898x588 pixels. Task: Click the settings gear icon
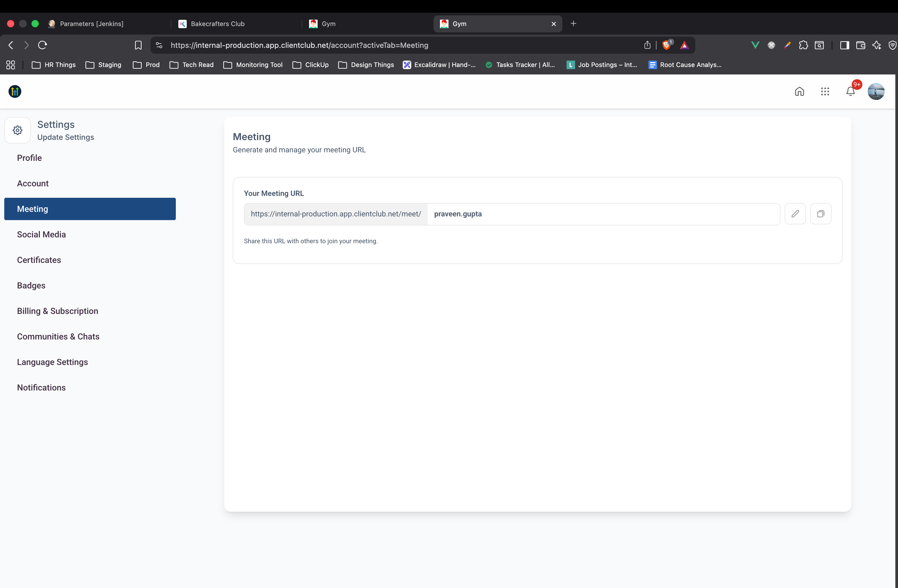tap(17, 130)
